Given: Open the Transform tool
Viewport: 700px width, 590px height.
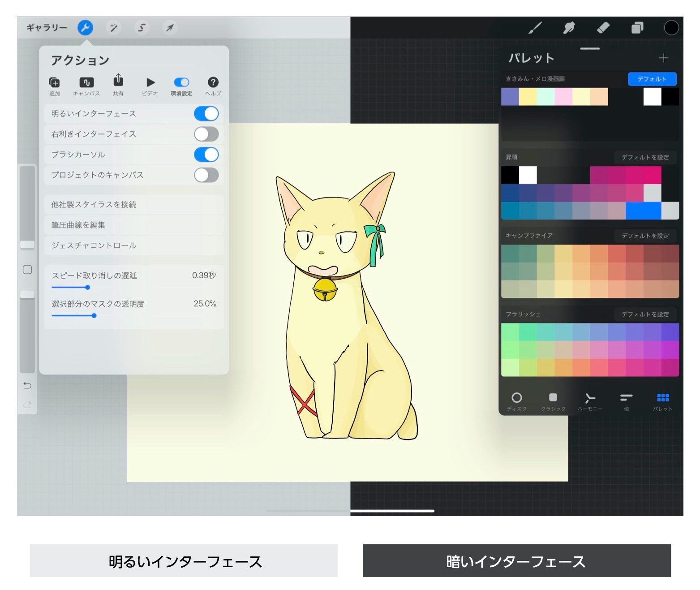Looking at the screenshot, I should click(169, 28).
